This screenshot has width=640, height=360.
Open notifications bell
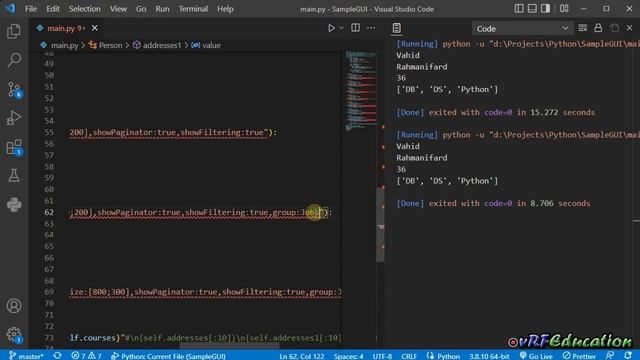(x=628, y=356)
